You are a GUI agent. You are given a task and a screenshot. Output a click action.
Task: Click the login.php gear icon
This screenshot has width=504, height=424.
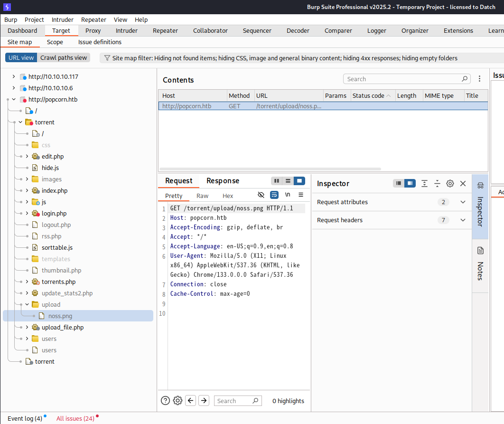[x=36, y=213]
